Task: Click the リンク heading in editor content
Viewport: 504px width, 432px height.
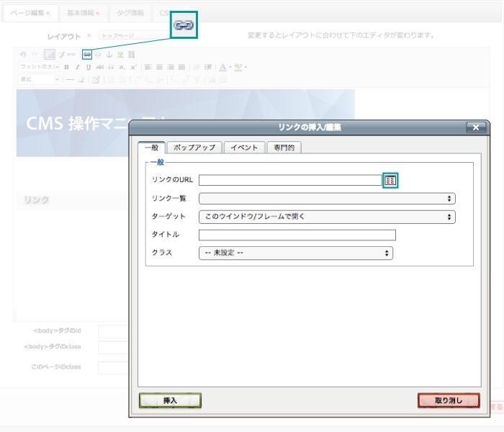Action: (x=36, y=200)
